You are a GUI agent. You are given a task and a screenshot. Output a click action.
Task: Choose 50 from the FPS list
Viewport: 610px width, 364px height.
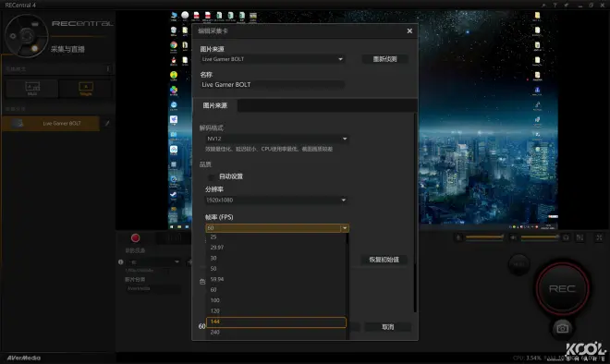[x=275, y=268]
